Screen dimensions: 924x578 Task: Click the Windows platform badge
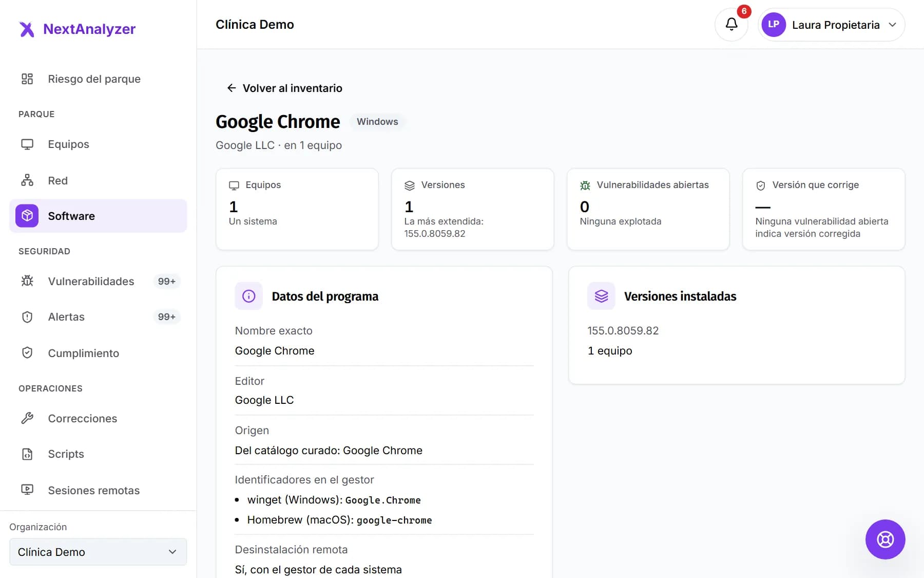pos(377,122)
